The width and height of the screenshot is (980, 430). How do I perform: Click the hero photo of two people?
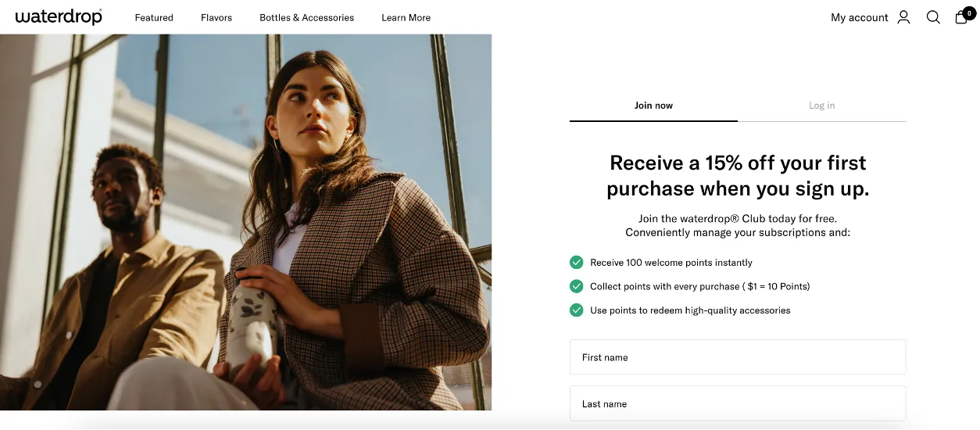[x=245, y=222]
